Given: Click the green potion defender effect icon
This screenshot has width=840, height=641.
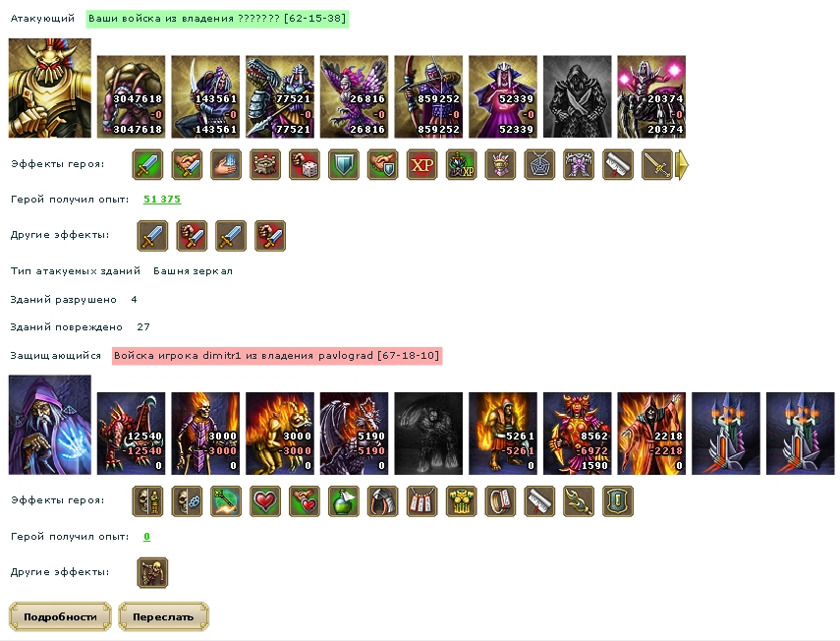Looking at the screenshot, I should pos(344,501).
